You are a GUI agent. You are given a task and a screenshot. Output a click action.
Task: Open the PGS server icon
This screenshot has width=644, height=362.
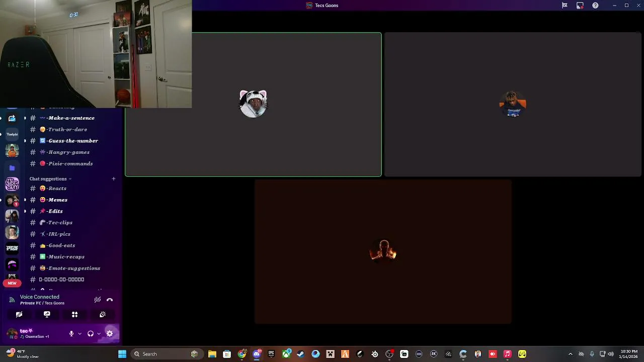(12, 248)
